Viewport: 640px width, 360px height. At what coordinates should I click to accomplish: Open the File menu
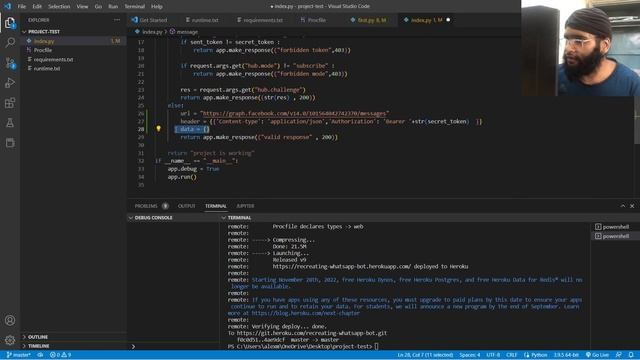click(22, 6)
